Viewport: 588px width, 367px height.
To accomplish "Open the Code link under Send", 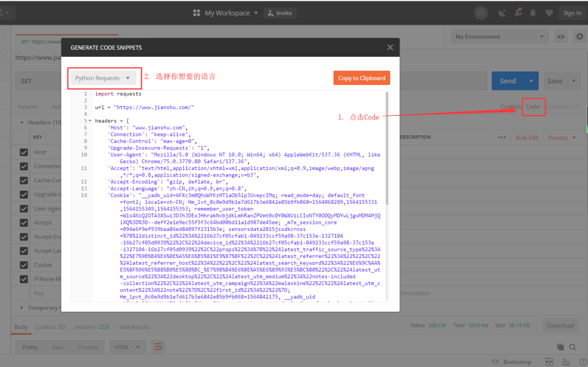I will (x=533, y=107).
